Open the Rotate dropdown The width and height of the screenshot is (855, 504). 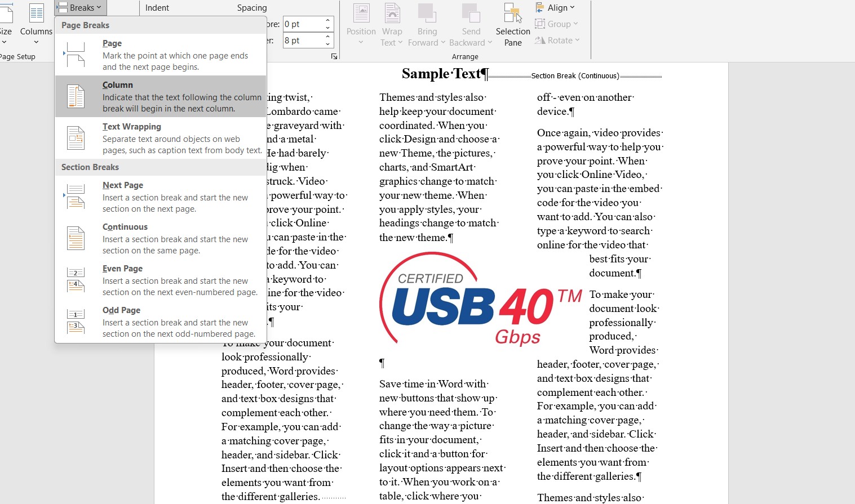click(557, 41)
